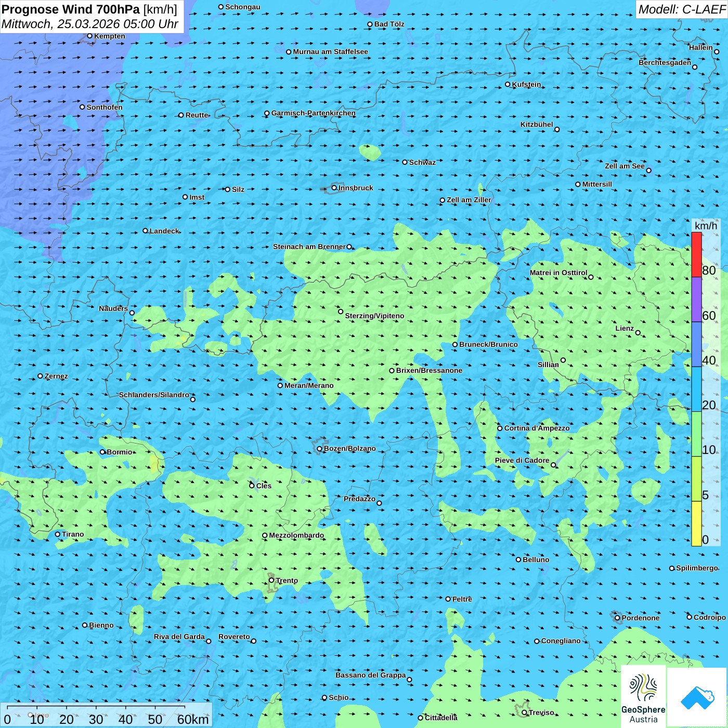Click the 'Bruneck/Brunico' label
This screenshot has width=728, height=728.
(488, 344)
